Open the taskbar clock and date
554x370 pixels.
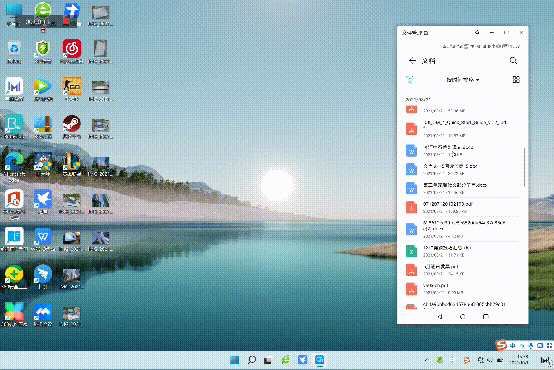[x=520, y=360]
